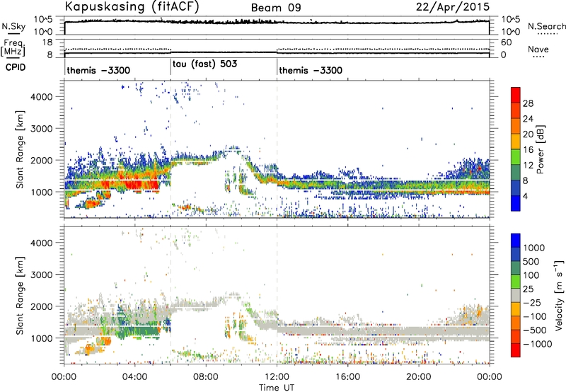Click the '1000' tick on velocity colorbar
This screenshot has height=392, width=566.
[533, 248]
